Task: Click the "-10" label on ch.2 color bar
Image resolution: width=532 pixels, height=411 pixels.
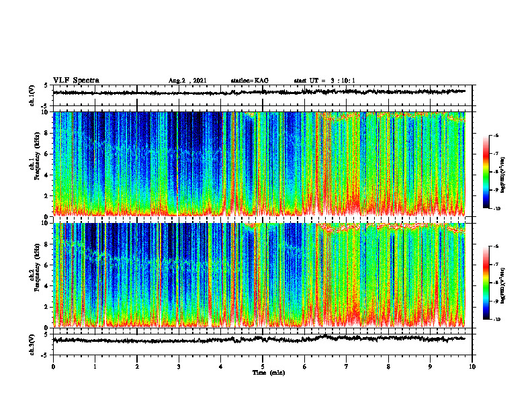Action: 496,320
